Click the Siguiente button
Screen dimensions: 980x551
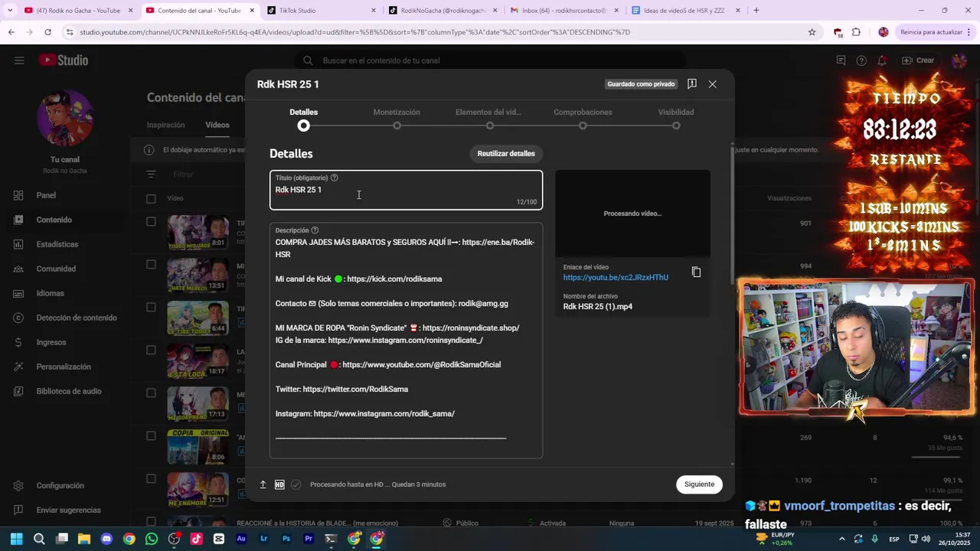click(699, 484)
